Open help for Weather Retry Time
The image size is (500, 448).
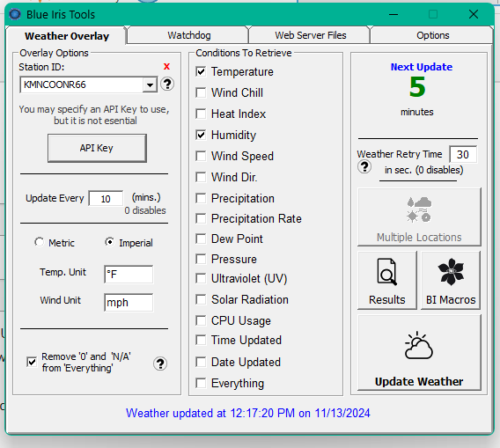pyautogui.click(x=364, y=166)
